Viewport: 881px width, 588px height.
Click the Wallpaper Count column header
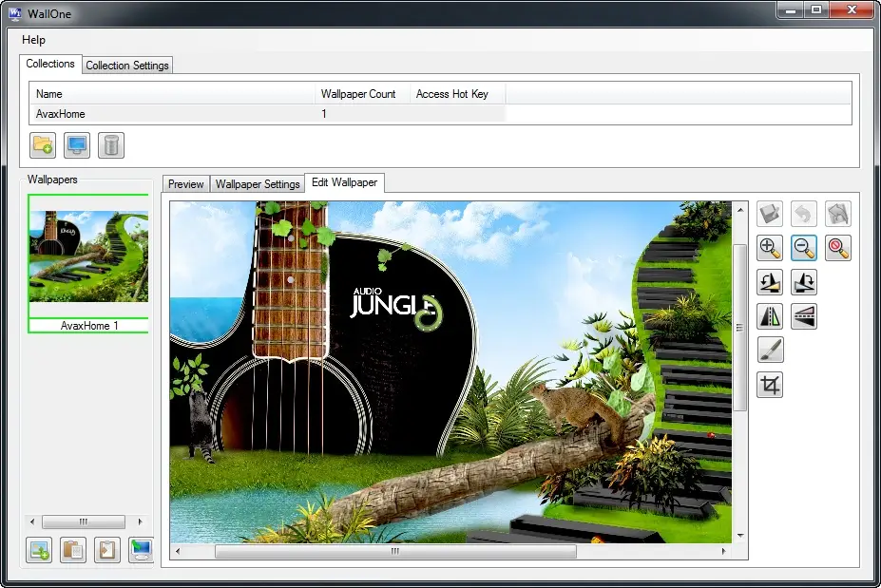(362, 94)
